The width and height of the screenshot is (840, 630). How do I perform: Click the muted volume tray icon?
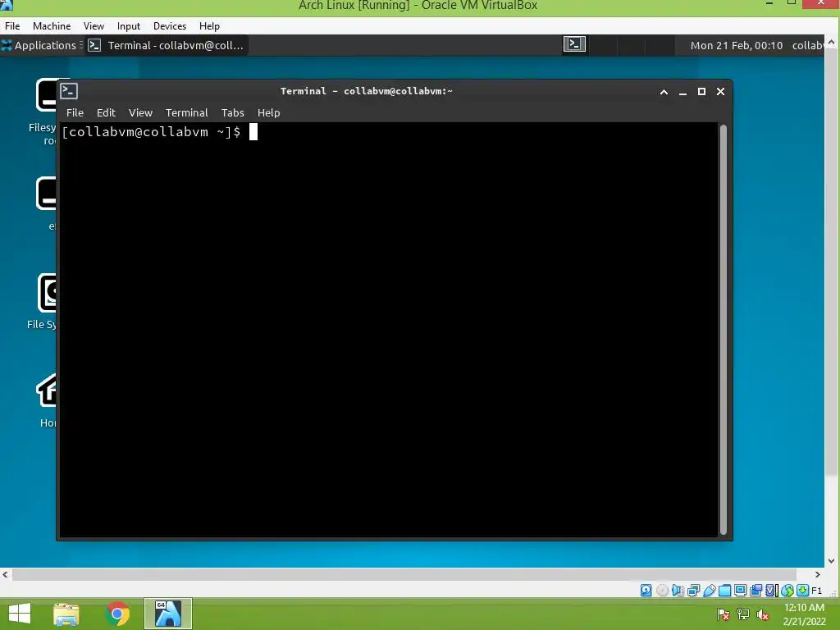[763, 614]
